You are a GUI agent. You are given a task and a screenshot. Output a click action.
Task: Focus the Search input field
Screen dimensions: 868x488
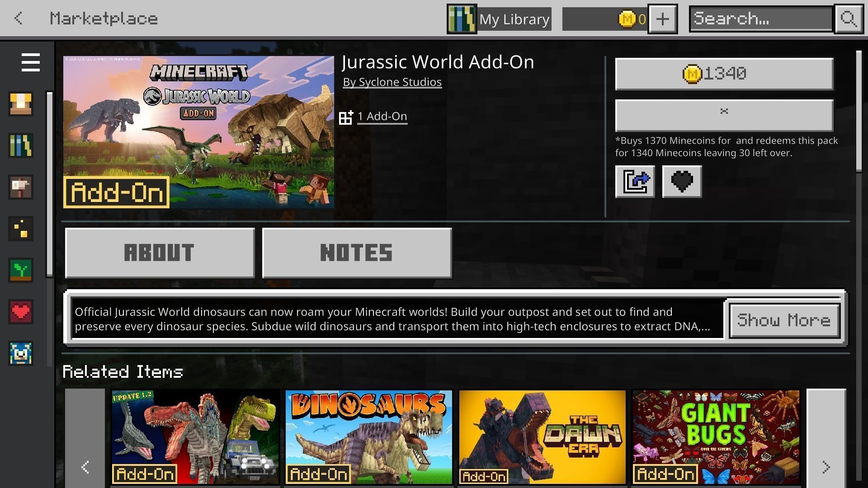761,19
